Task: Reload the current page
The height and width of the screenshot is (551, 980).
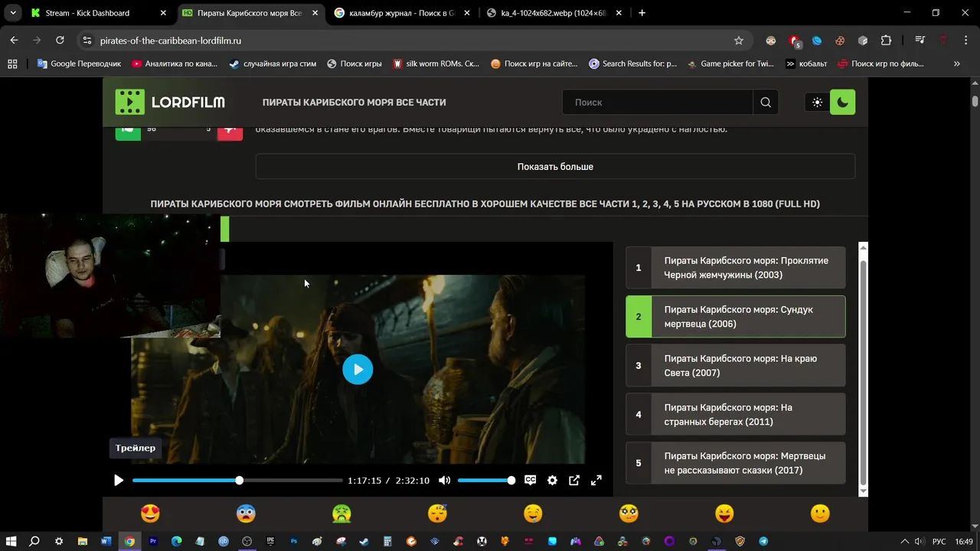Action: [60, 41]
